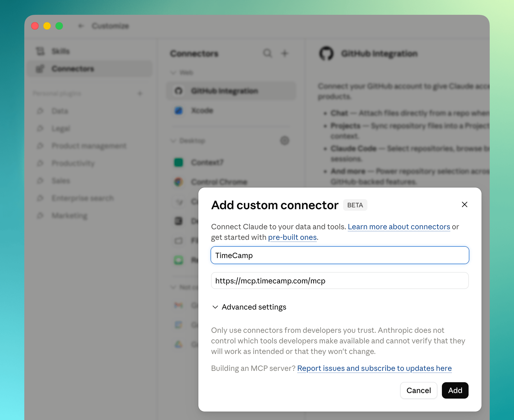The image size is (514, 420).
Task: Collapse the Not connected section chevron
Action: pos(173,287)
